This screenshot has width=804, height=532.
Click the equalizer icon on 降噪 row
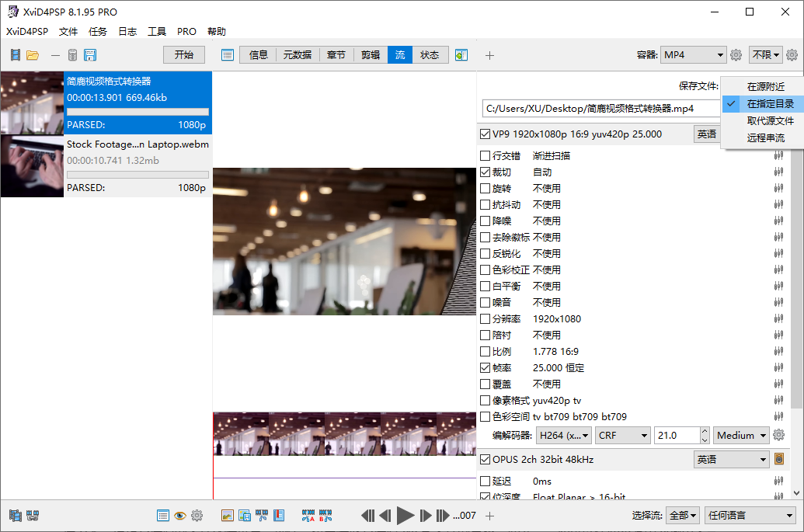778,221
